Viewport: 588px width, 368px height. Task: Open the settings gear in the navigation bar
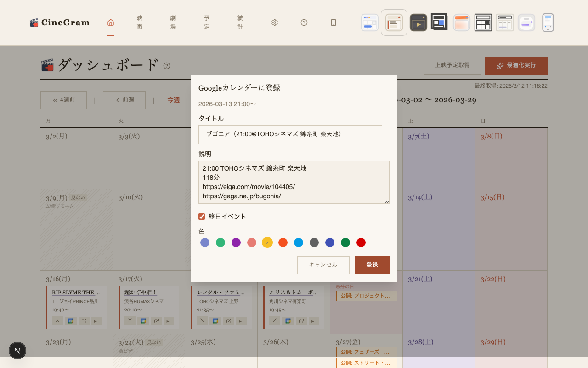point(274,22)
